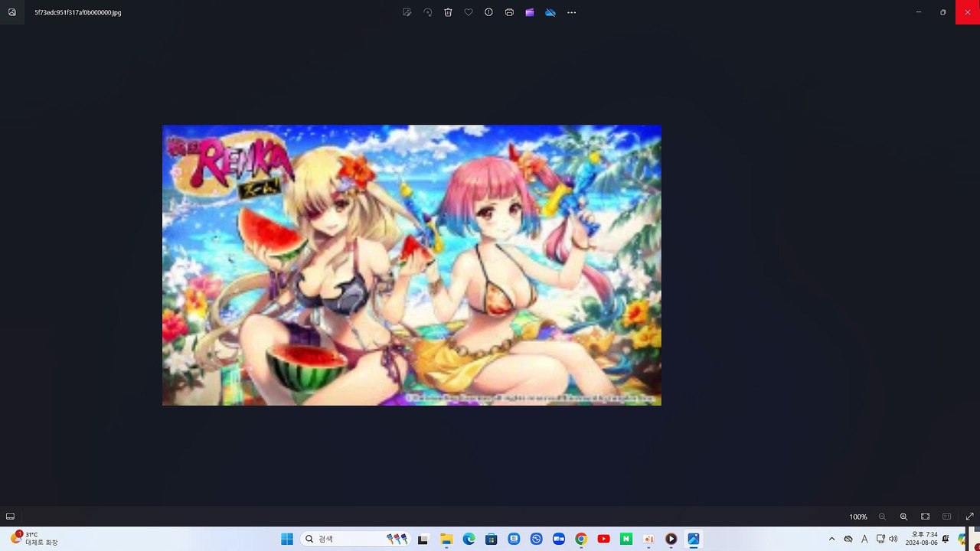Click the taskbar search box
980x551 pixels.
pos(357,539)
